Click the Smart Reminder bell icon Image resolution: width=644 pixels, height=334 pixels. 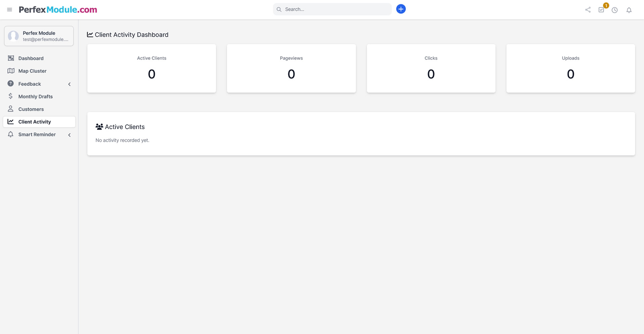pos(11,134)
